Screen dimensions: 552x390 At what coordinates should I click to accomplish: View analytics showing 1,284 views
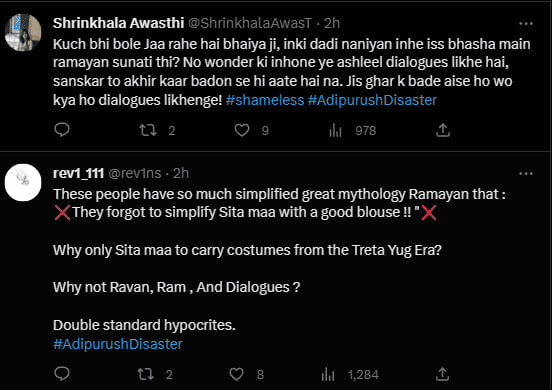[328, 375]
